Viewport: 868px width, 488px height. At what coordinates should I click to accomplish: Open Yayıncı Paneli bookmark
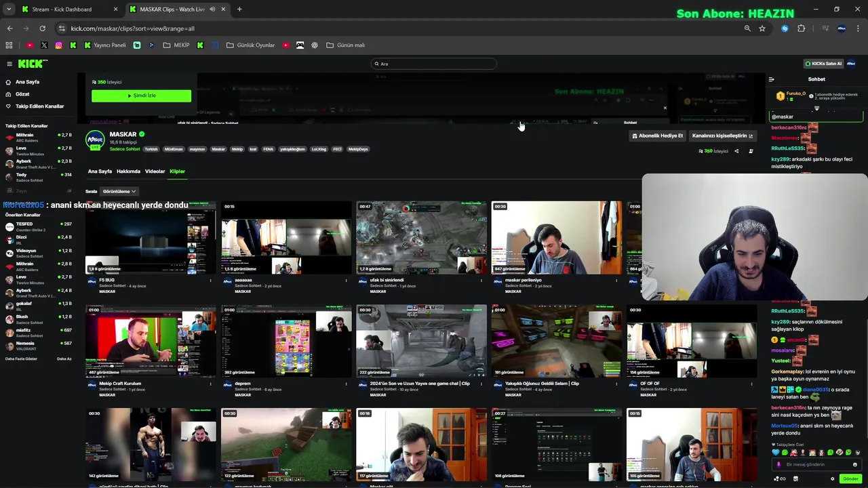pyautogui.click(x=105, y=45)
